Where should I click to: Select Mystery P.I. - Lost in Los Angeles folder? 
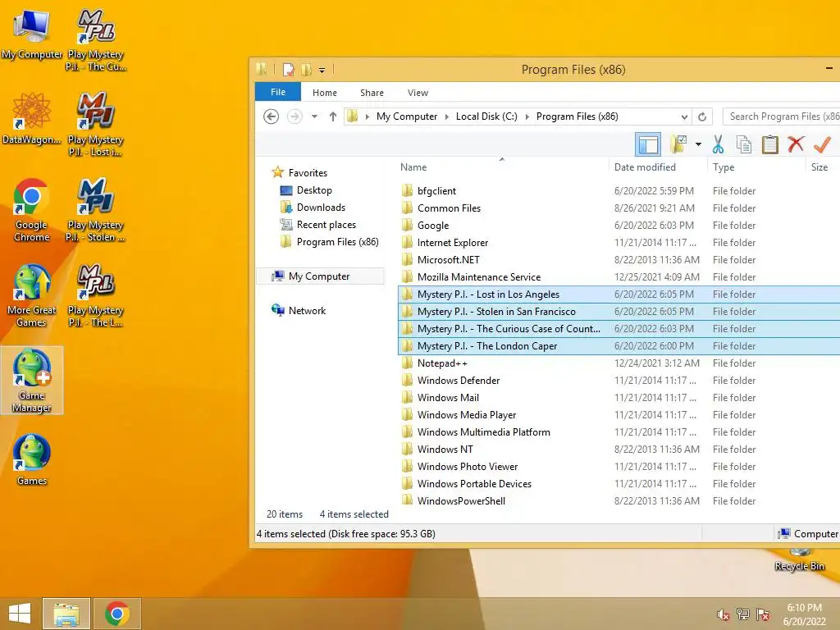tap(619, 294)
